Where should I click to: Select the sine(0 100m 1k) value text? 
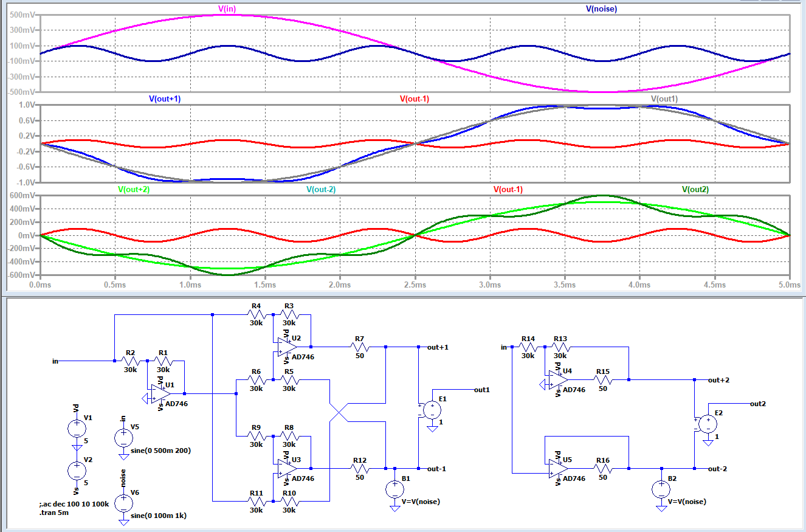pos(159,516)
